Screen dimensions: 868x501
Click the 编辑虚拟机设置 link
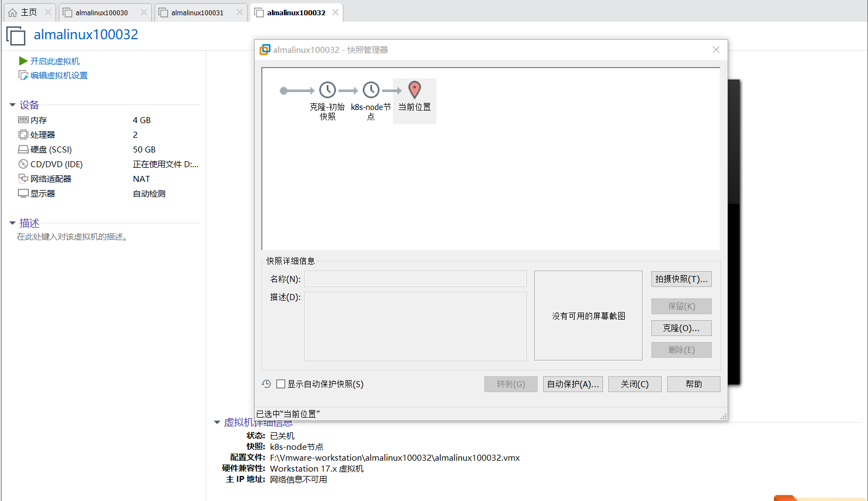59,75
